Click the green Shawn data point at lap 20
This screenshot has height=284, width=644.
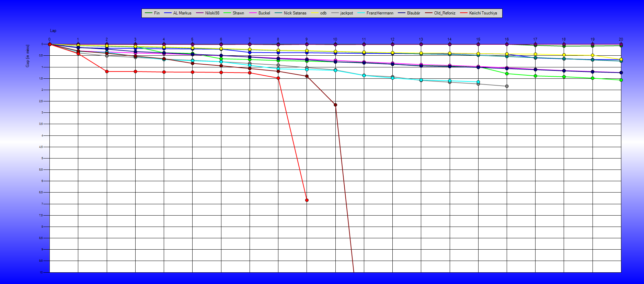tap(621, 80)
